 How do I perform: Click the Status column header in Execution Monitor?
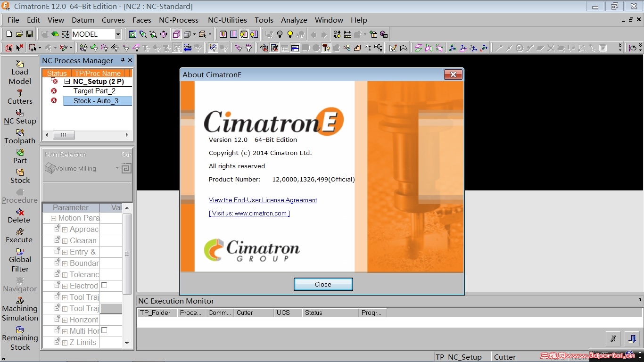point(330,313)
